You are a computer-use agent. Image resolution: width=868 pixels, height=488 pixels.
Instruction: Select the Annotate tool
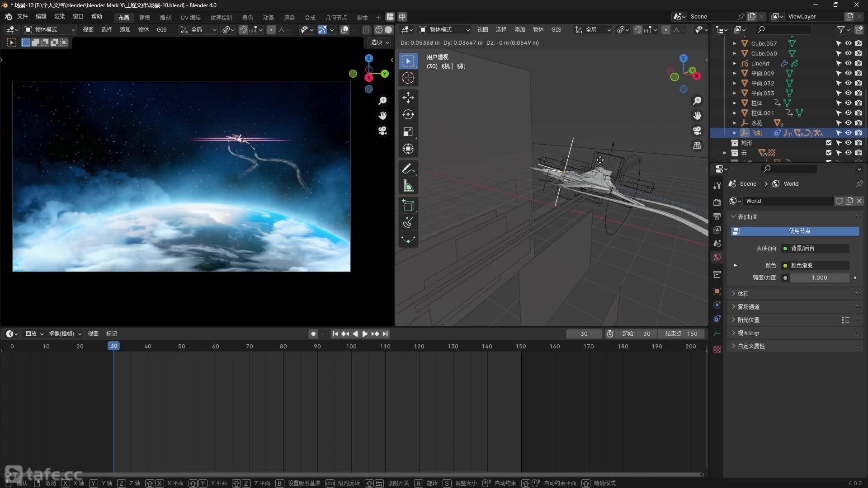point(408,169)
